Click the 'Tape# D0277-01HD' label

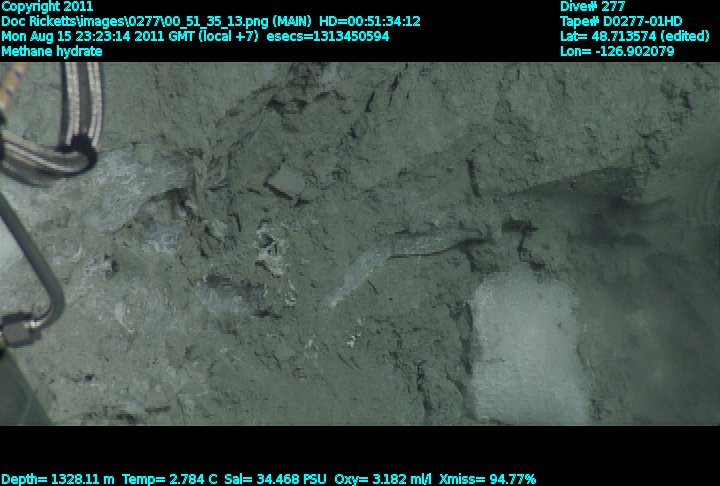pos(621,22)
